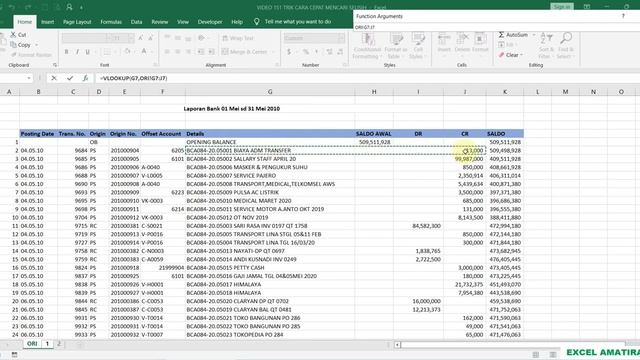Click the Insert Function fx icon
Image resolution: width=640 pixels, height=360 pixels.
[x=85, y=78]
